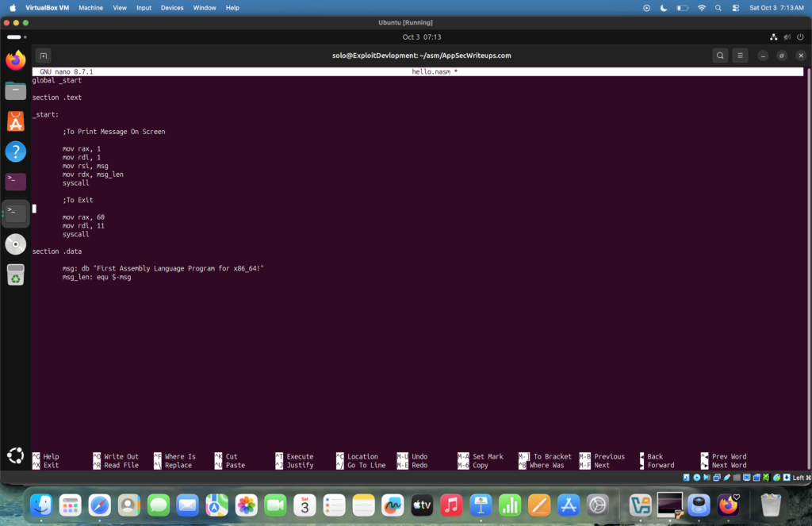Click the nano 'Go To Line' shortcut label
The width and height of the screenshot is (812, 526).
click(366, 466)
